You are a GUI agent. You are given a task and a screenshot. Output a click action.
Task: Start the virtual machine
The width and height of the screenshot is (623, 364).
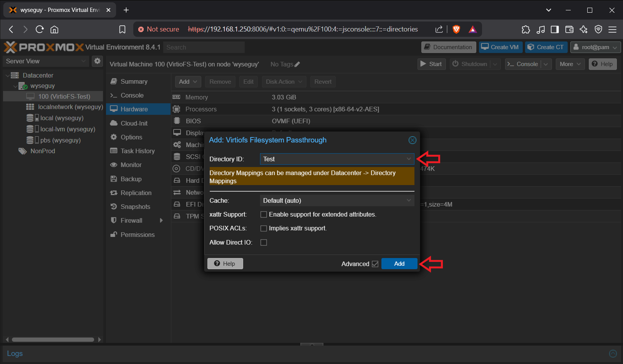[431, 64]
